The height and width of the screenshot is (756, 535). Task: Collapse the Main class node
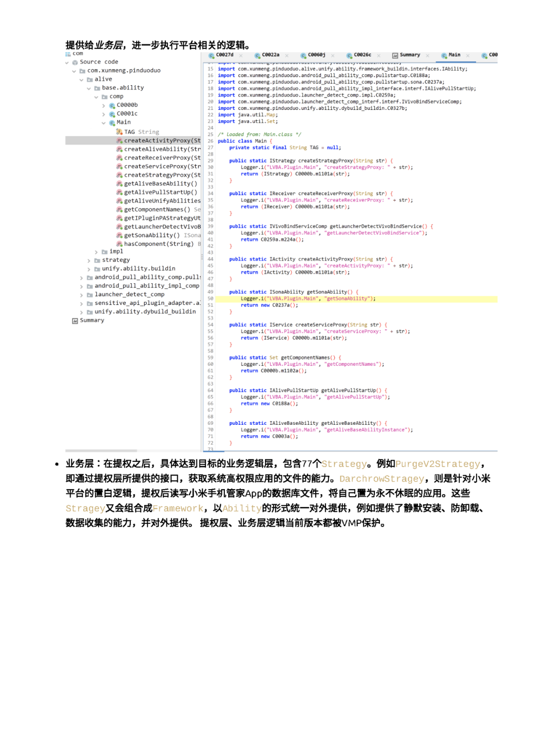point(104,122)
